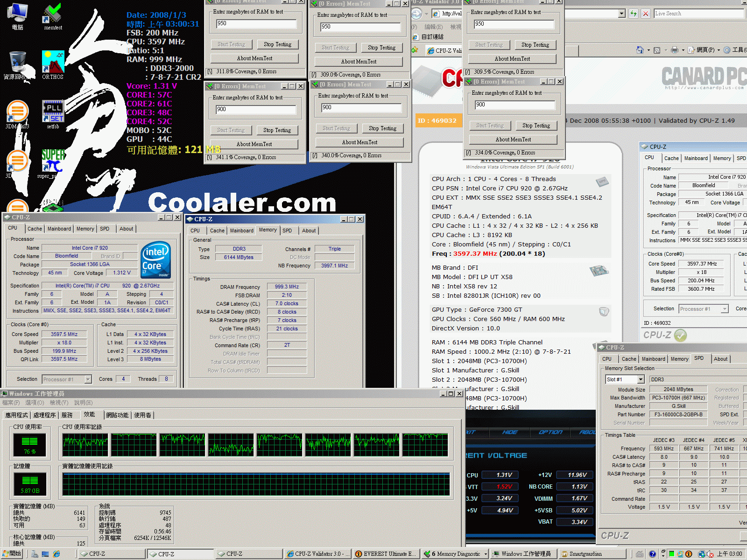This screenshot has height=560, width=747.
Task: Click the keyboard icon in system tray
Action: 640,554
